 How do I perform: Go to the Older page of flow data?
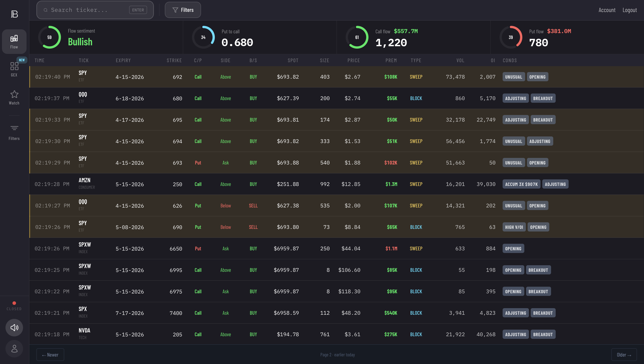coord(623,355)
